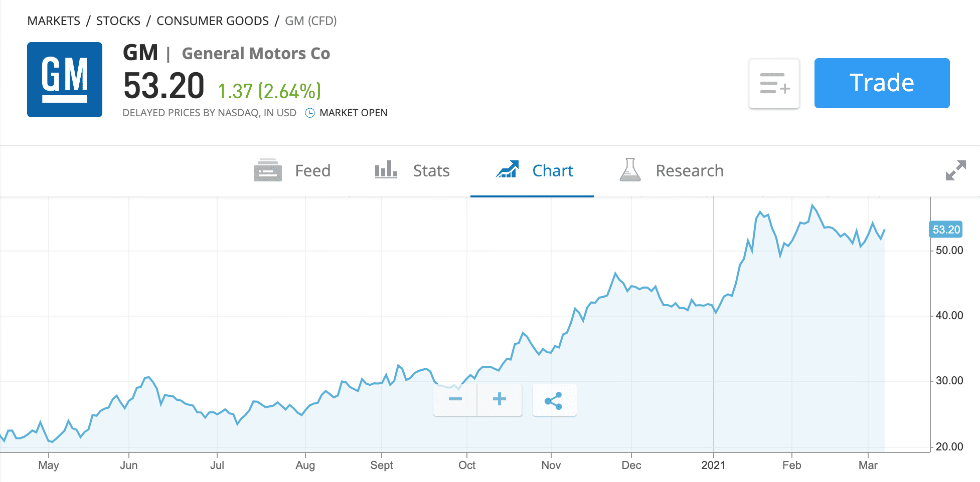The width and height of the screenshot is (980, 482).
Task: Click the Chart trend icon
Action: tap(508, 169)
